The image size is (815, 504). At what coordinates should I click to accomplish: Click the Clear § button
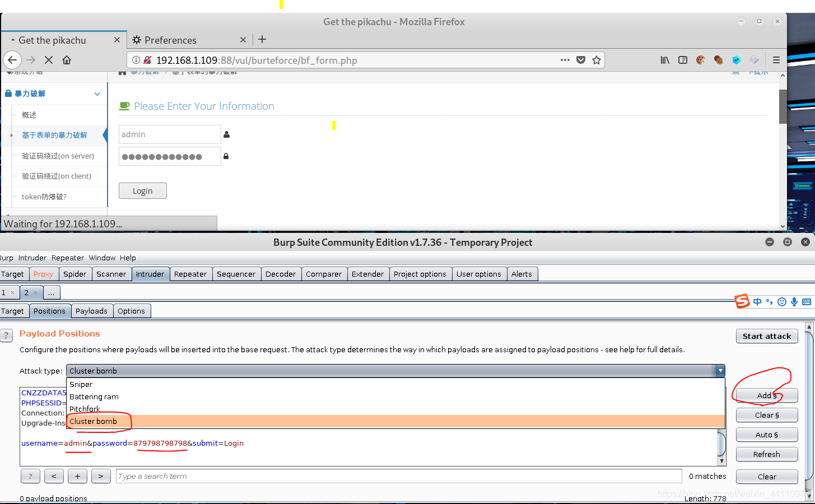pos(767,415)
